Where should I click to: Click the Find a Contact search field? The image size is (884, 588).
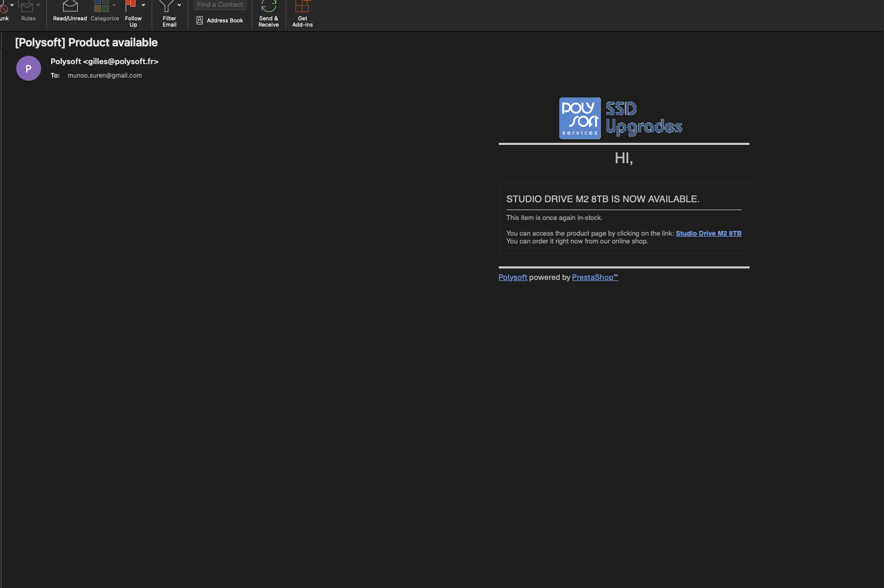[x=219, y=5]
